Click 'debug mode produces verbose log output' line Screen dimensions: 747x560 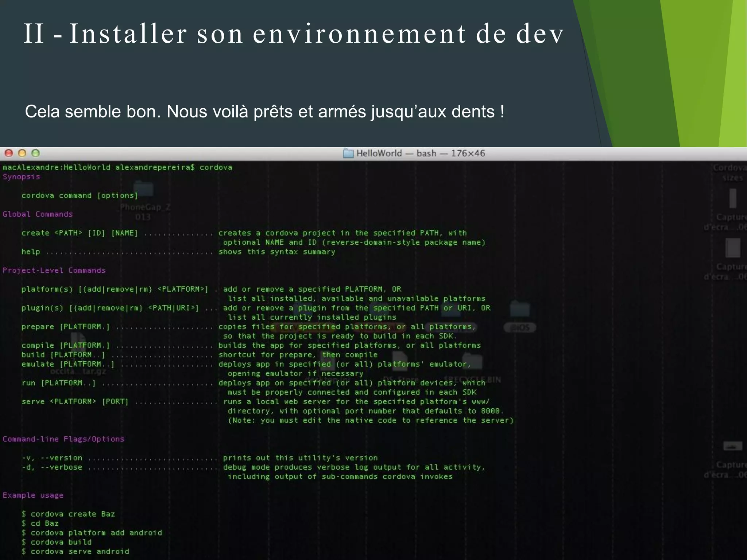click(354, 467)
